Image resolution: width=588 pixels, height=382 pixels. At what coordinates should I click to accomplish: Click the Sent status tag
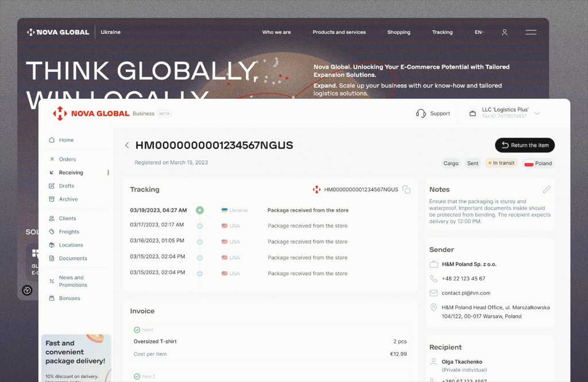coord(473,163)
